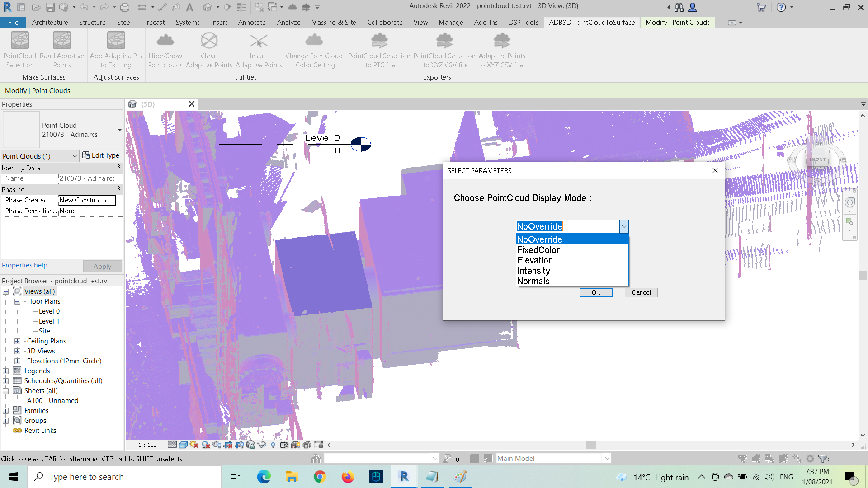
Task: Open the Architecture ribbon tab
Action: (x=50, y=22)
